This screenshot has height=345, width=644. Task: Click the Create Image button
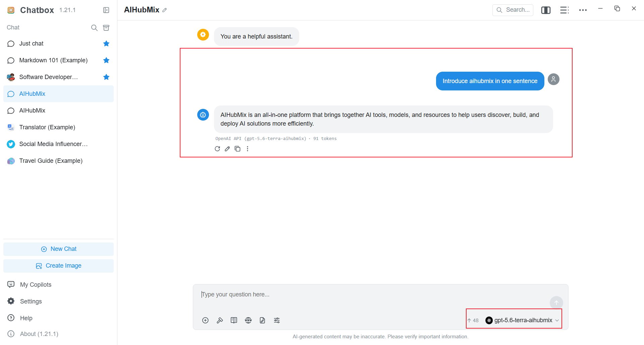point(58,266)
